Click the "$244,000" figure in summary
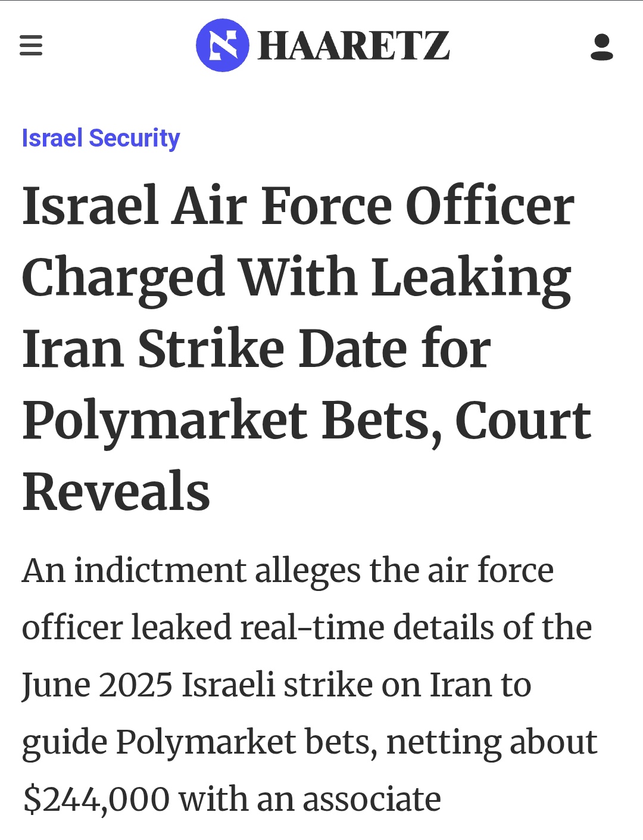Viewport: 643px width, 840px height. [96, 799]
